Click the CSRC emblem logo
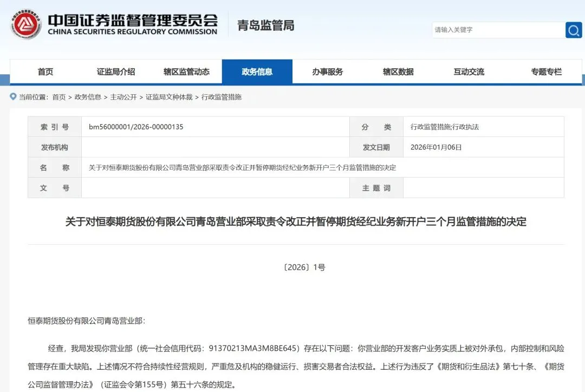The image size is (585, 392). [26, 24]
